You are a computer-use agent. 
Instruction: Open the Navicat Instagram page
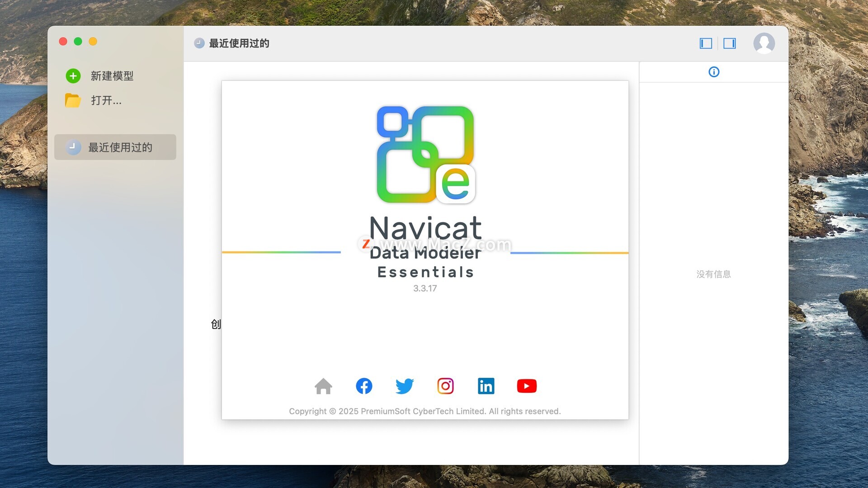click(x=445, y=386)
